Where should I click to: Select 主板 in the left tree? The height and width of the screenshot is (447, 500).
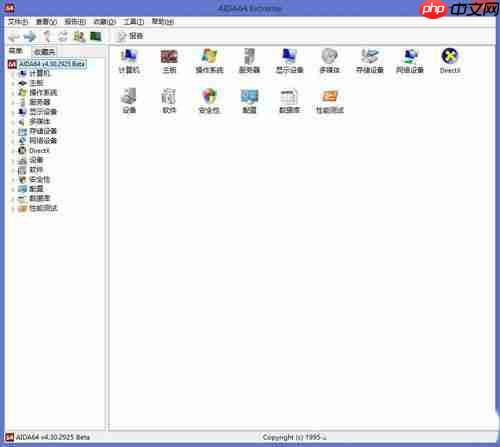tap(36, 83)
